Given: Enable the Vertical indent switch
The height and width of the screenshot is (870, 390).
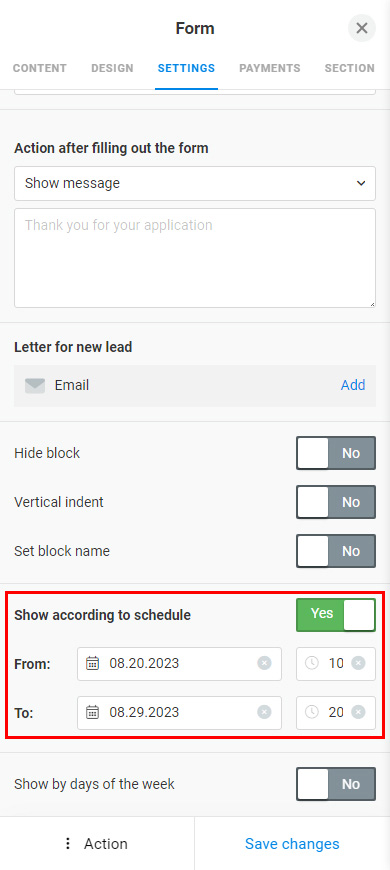Looking at the screenshot, I should [x=336, y=502].
